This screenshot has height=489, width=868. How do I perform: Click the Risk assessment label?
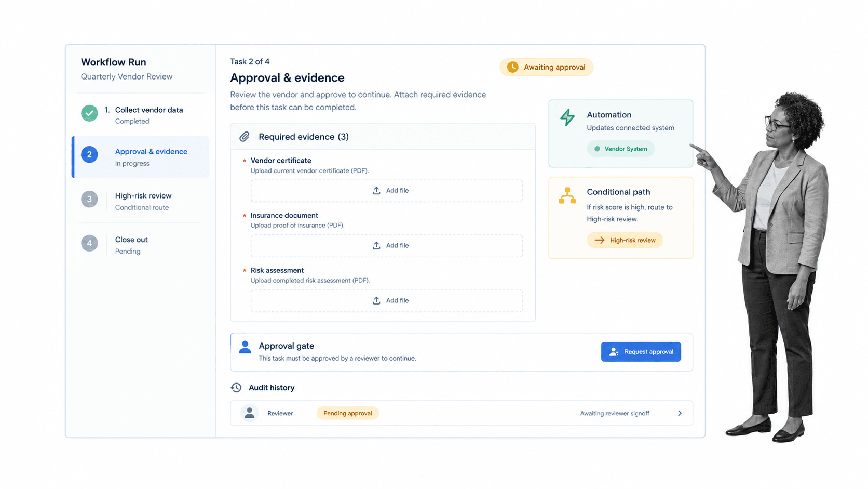pyautogui.click(x=277, y=270)
